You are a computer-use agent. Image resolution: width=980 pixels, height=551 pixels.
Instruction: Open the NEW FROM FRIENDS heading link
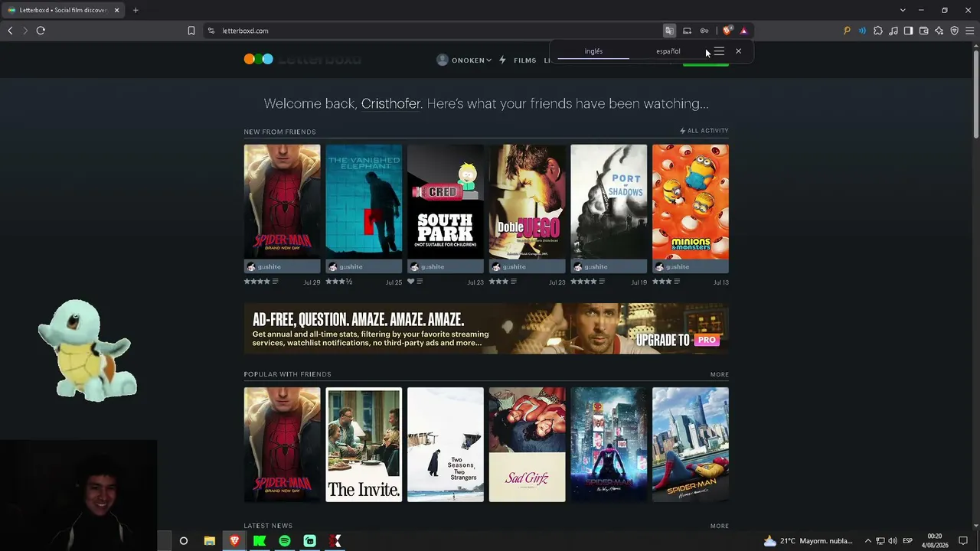click(x=279, y=132)
